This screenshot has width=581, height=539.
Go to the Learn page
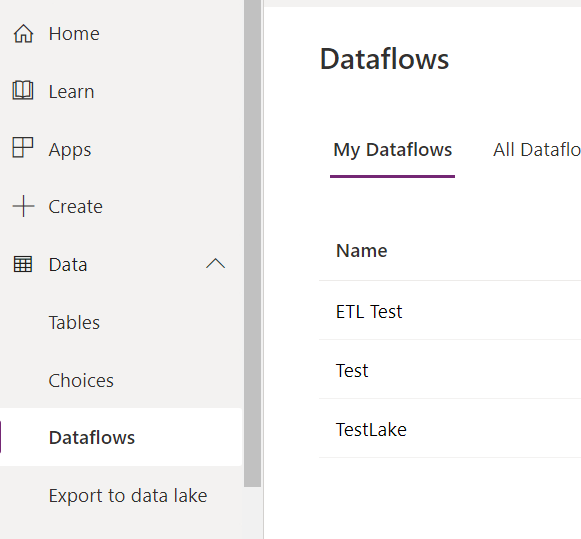click(x=72, y=92)
